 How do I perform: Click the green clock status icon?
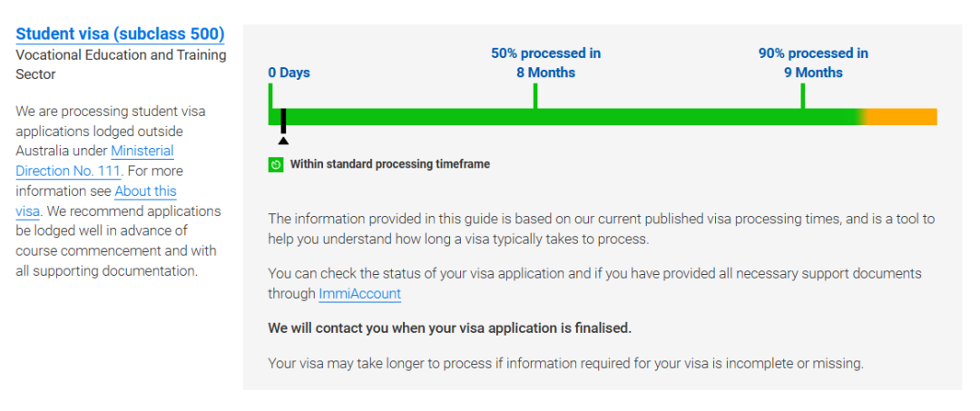coord(276,164)
